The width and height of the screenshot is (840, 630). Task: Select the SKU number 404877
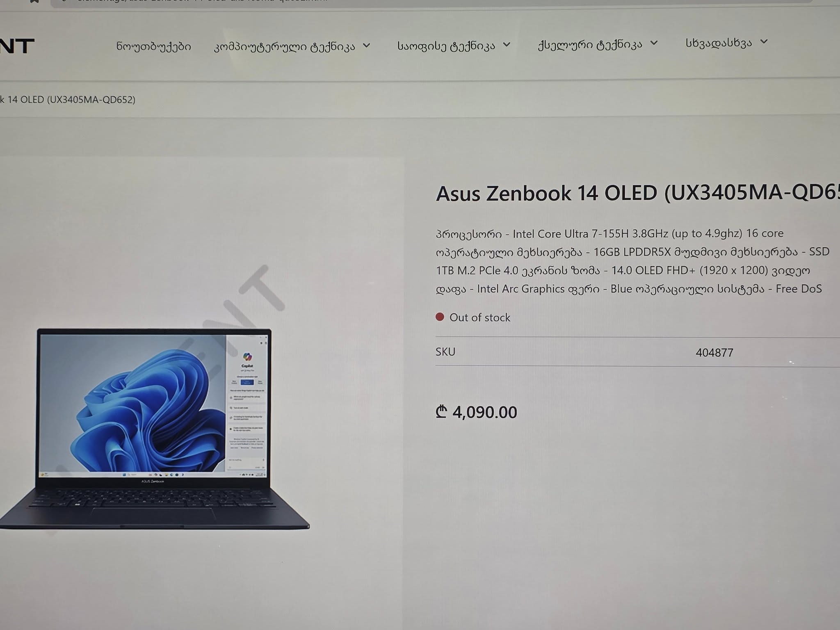click(714, 353)
